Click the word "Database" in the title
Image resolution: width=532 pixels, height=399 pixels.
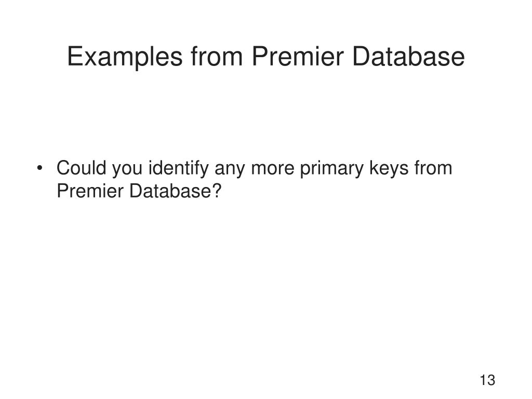click(x=408, y=56)
